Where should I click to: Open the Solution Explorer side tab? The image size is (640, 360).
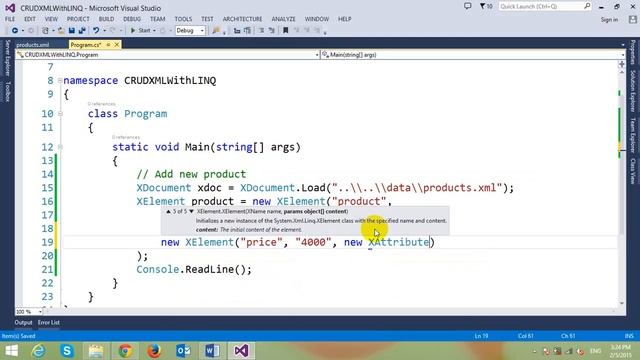[x=633, y=91]
